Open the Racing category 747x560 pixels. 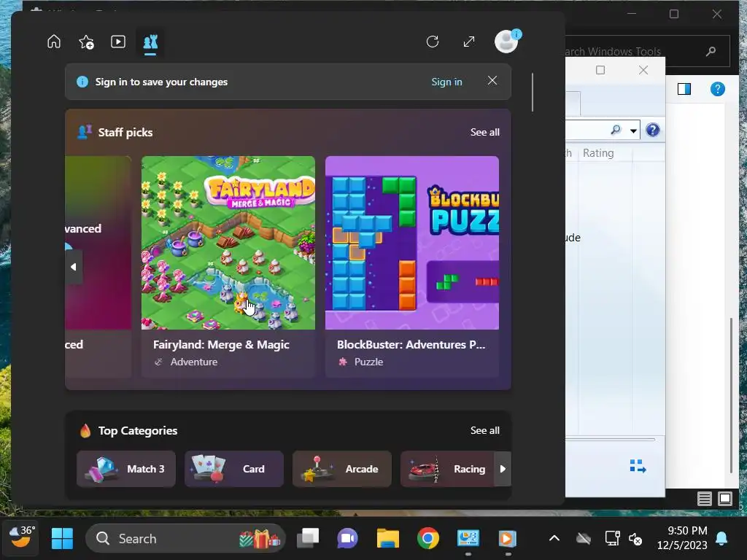click(x=447, y=469)
